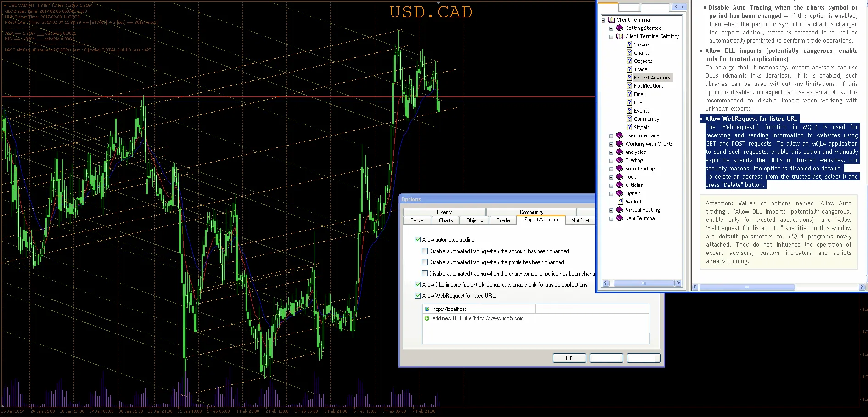Click the Analytics book icon
Image resolution: width=868 pixels, height=417 pixels.
pos(620,152)
